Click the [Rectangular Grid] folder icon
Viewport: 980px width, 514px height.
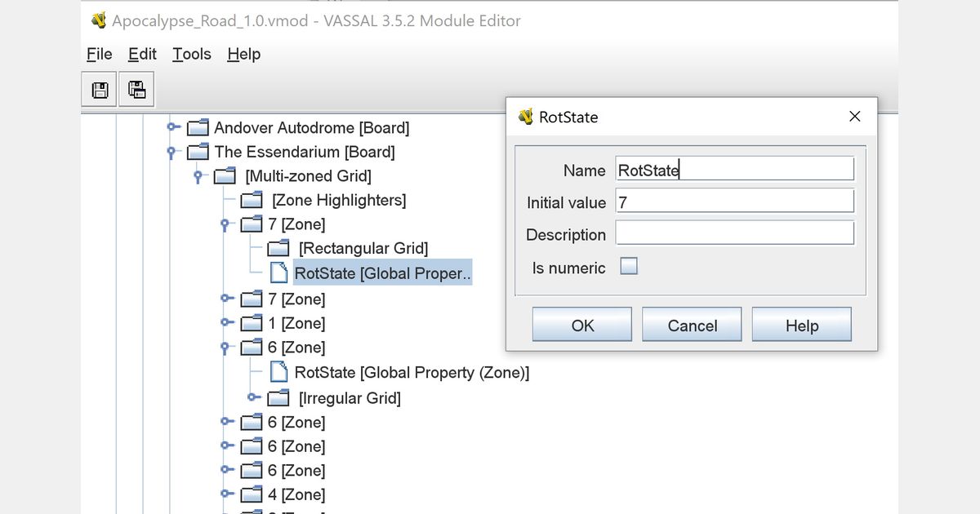(x=278, y=248)
